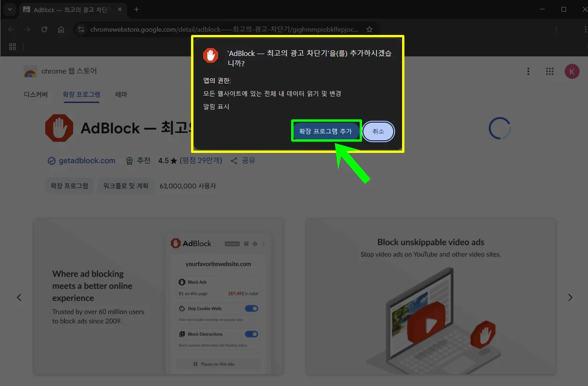
Task: Open the K account avatar
Action: [x=572, y=71]
